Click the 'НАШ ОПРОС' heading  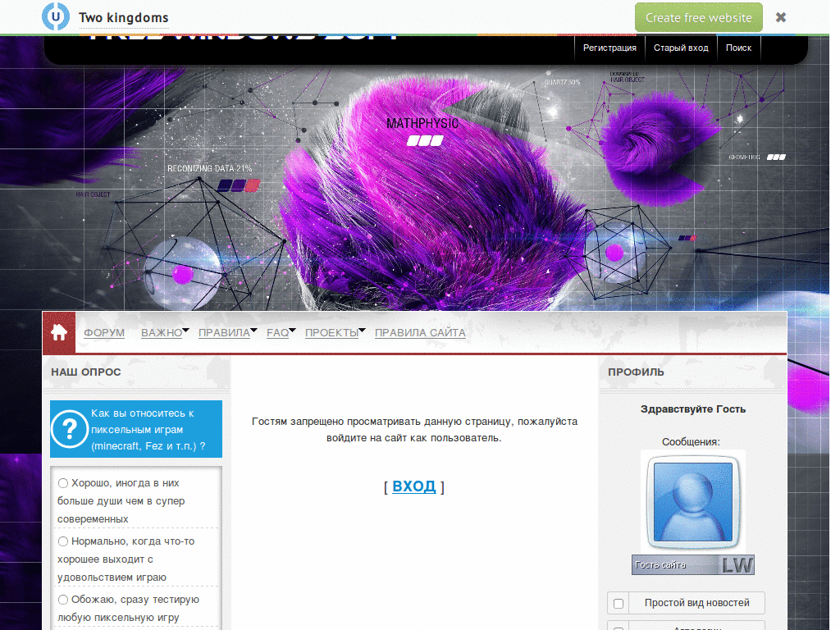(x=85, y=372)
